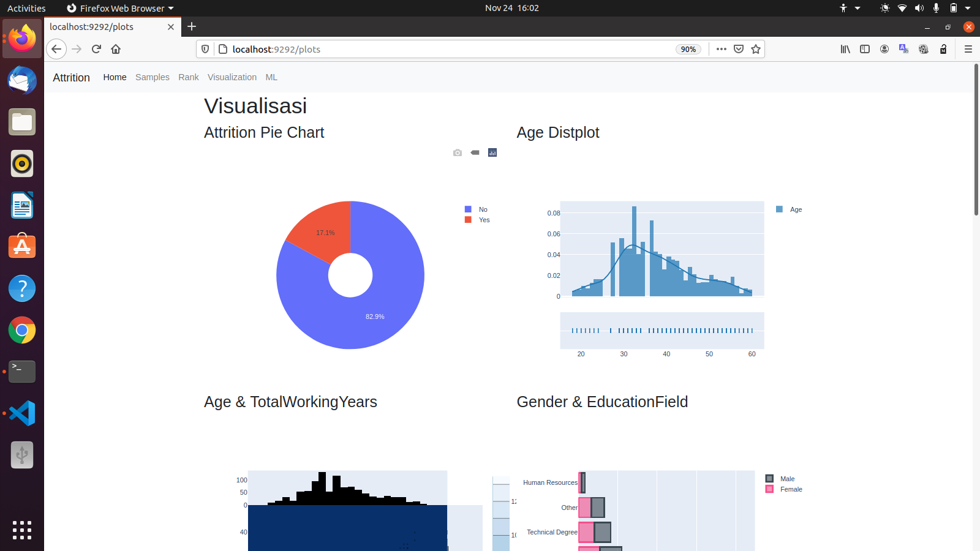The width and height of the screenshot is (980, 551).
Task: Click the browser forward arrow
Action: [x=77, y=49]
